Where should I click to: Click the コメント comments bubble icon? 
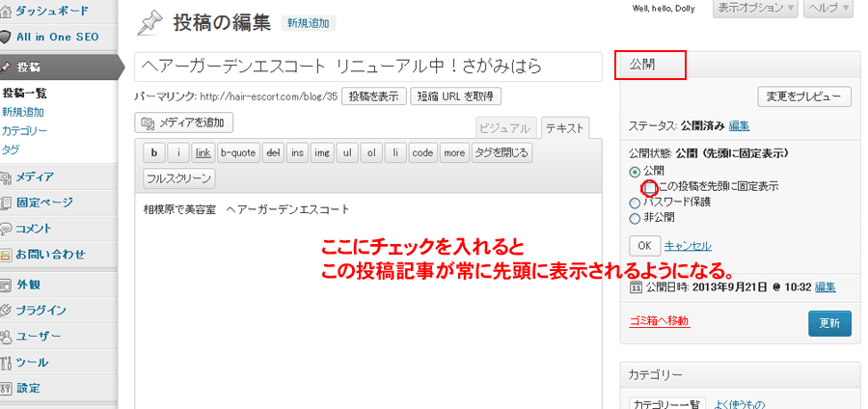6,229
